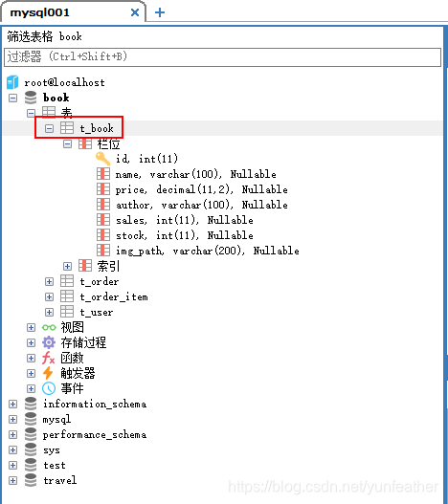The width and height of the screenshot is (448, 504).
Task: Click the t_book table grid icon
Action: coord(67,128)
